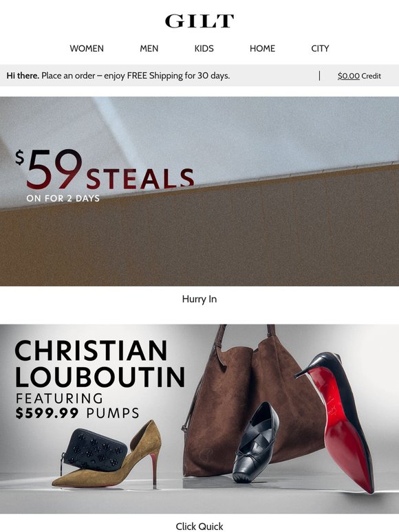Open the MEN category
399x532 pixels.
(149, 49)
